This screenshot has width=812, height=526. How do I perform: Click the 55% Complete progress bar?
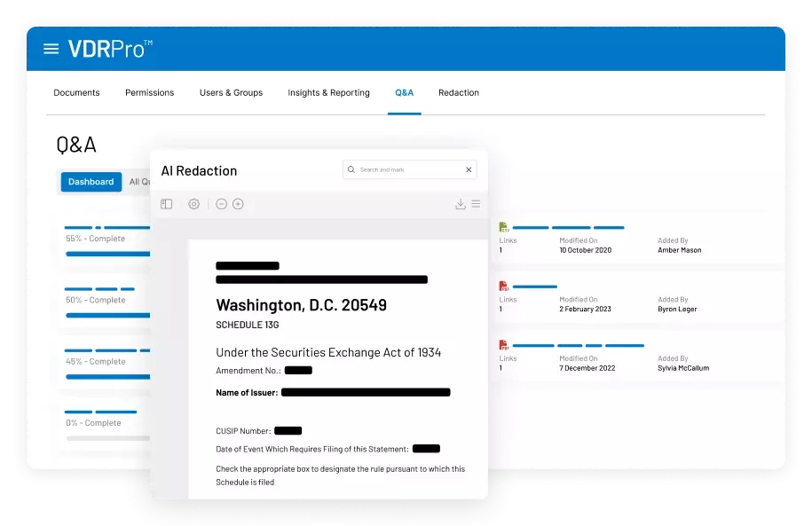106,254
